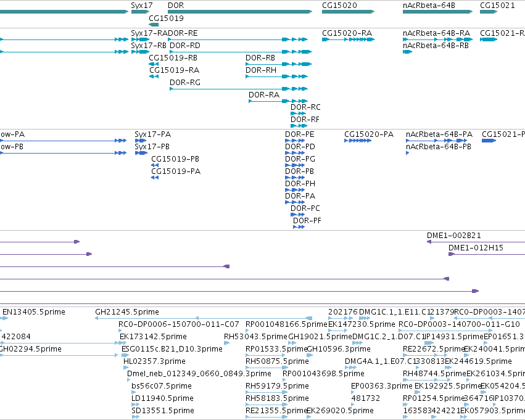Click the CG15019-PA protein label

point(176,171)
